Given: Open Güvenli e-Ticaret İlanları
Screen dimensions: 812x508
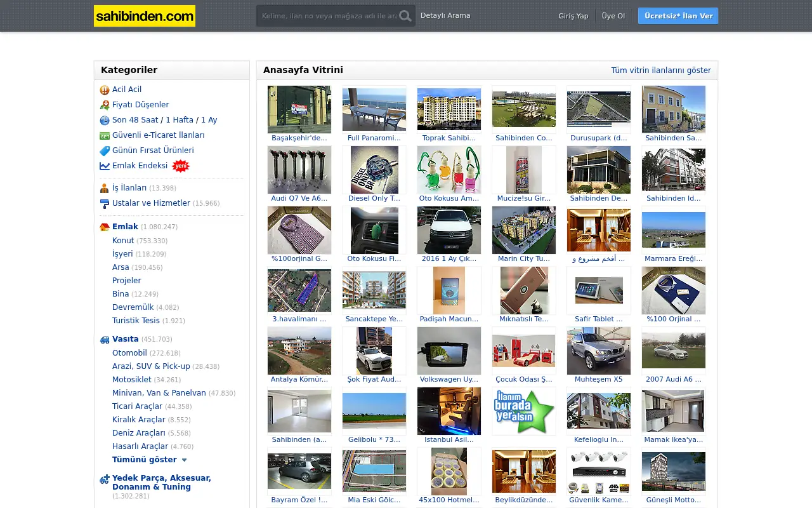Looking at the screenshot, I should (x=158, y=135).
